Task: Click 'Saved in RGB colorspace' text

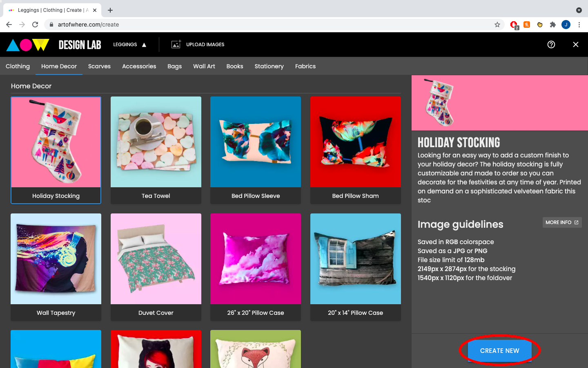Action: (x=456, y=242)
